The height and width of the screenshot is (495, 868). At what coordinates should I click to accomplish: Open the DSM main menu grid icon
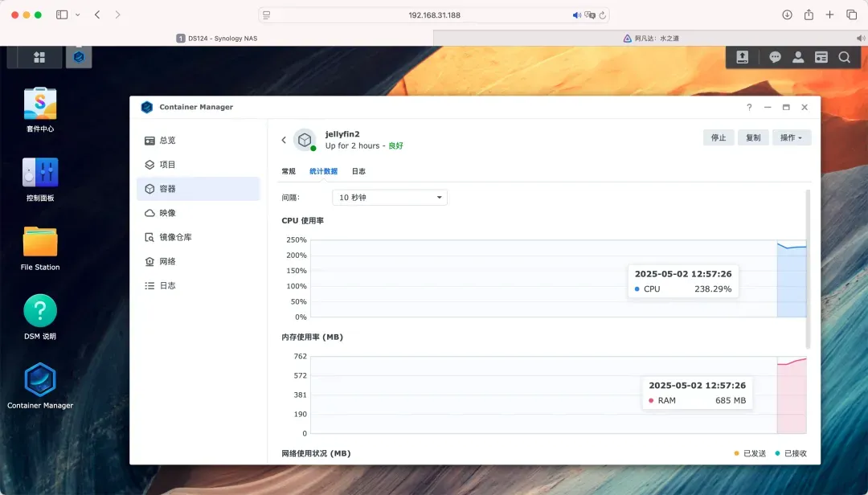39,57
